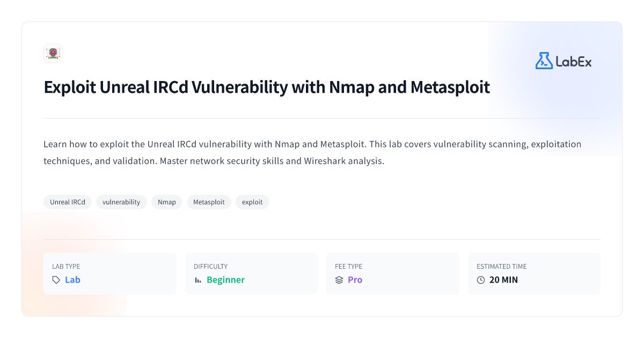This screenshot has height=338, width=644.
Task: Click the LabEx flask logo icon
Action: pyautogui.click(x=544, y=61)
